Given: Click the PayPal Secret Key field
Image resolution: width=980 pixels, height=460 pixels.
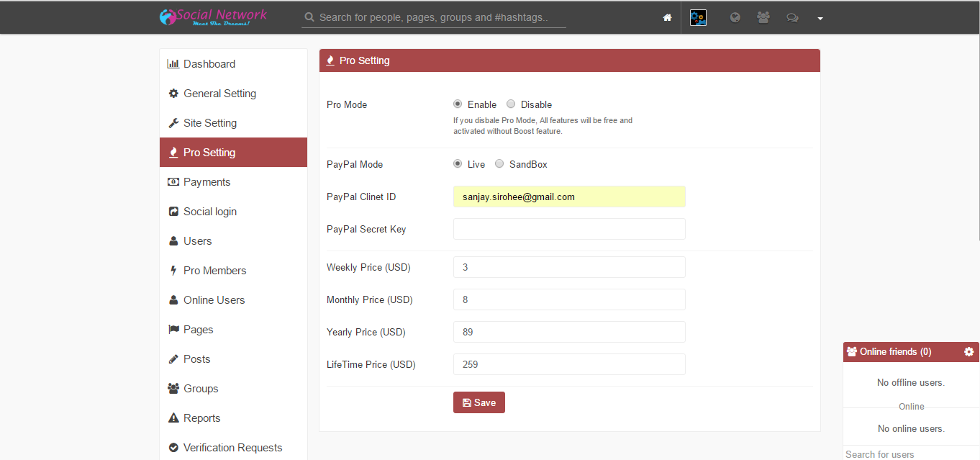Looking at the screenshot, I should [x=569, y=229].
